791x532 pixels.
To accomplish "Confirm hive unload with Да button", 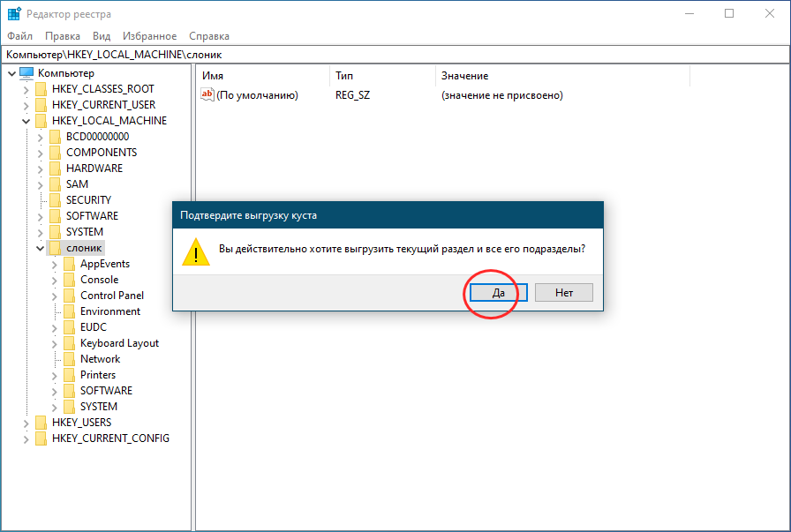I will (x=499, y=293).
